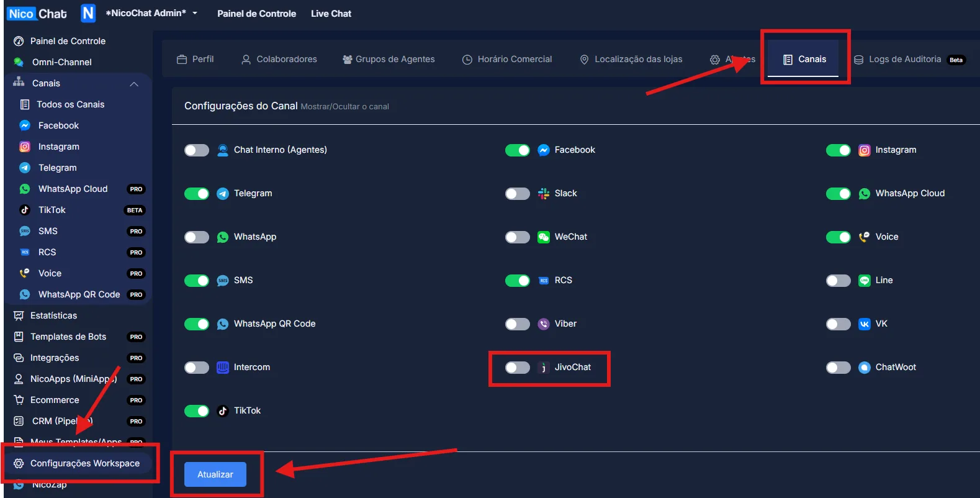The image size is (980, 498).
Task: Collapse the Canais sidebar section
Action: [134, 84]
